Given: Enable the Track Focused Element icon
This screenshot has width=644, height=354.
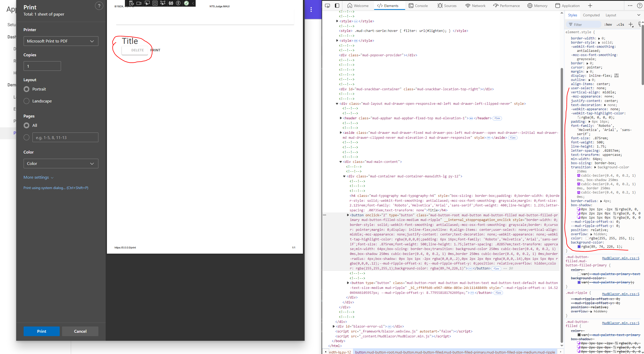Looking at the screenshot, I should click(x=163, y=3).
